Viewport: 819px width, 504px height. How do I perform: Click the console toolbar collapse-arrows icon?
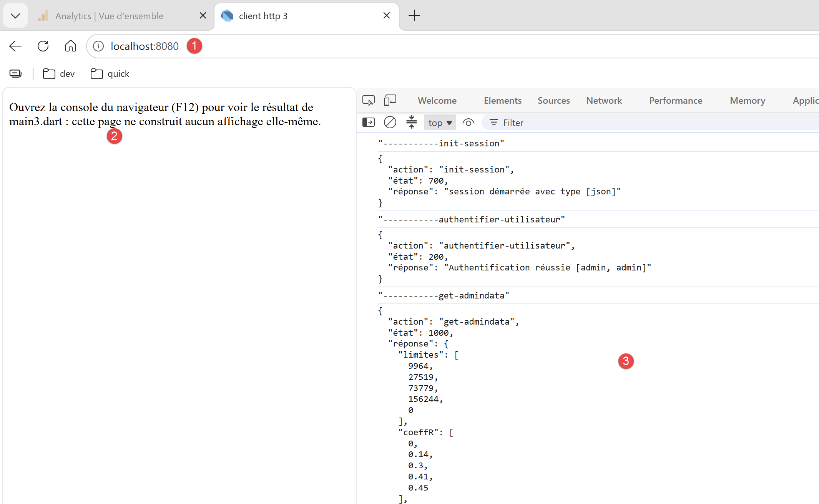tap(412, 122)
